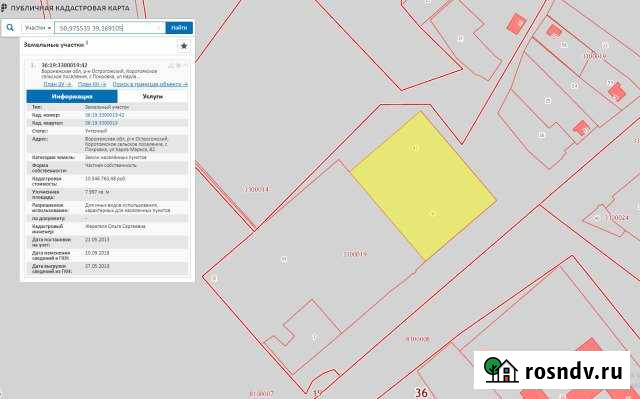Image resolution: width=640 pixels, height=399 pixels.
Task: Select the yellow highlighted land parcel
Action: pyautogui.click(x=424, y=186)
